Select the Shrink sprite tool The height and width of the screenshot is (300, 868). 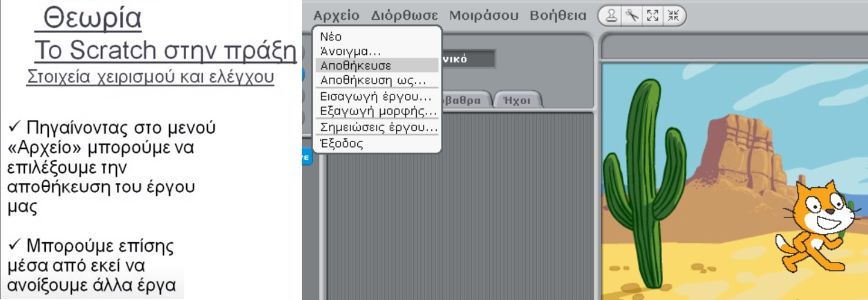(x=672, y=16)
